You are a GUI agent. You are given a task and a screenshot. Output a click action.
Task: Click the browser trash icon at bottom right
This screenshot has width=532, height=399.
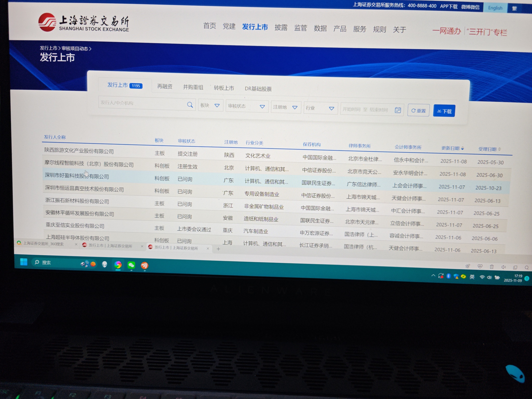click(491, 267)
